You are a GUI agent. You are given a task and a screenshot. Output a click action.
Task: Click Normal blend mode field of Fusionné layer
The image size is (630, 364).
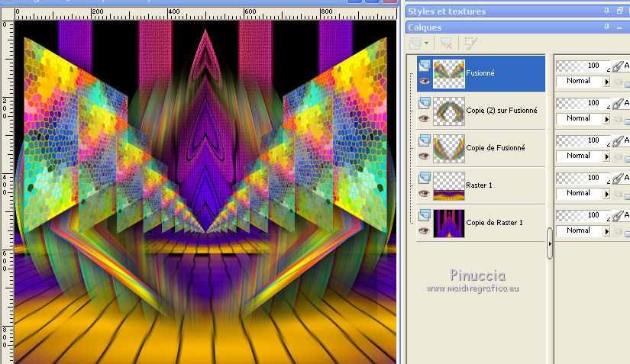[x=580, y=82]
